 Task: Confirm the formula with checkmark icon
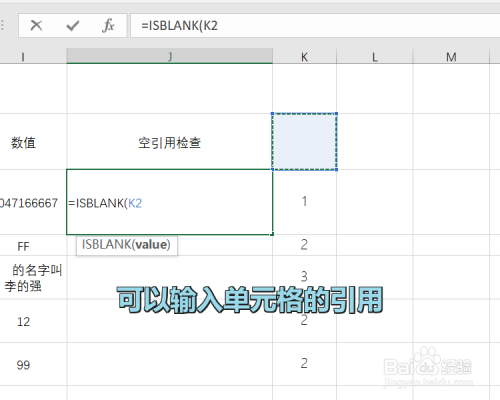click(72, 25)
